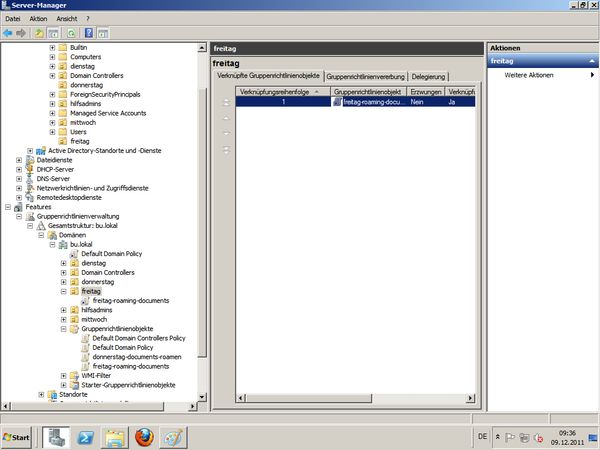Move link to bottom with double-down arrow
Image resolution: width=600 pixels, height=450 pixels.
(226, 150)
